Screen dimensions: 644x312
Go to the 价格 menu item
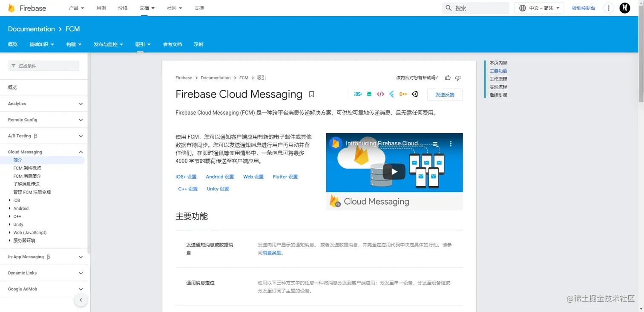point(123,8)
